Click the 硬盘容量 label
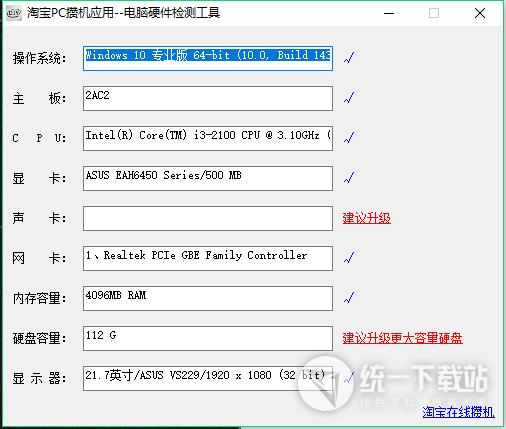The width and height of the screenshot is (506, 429). (x=40, y=338)
